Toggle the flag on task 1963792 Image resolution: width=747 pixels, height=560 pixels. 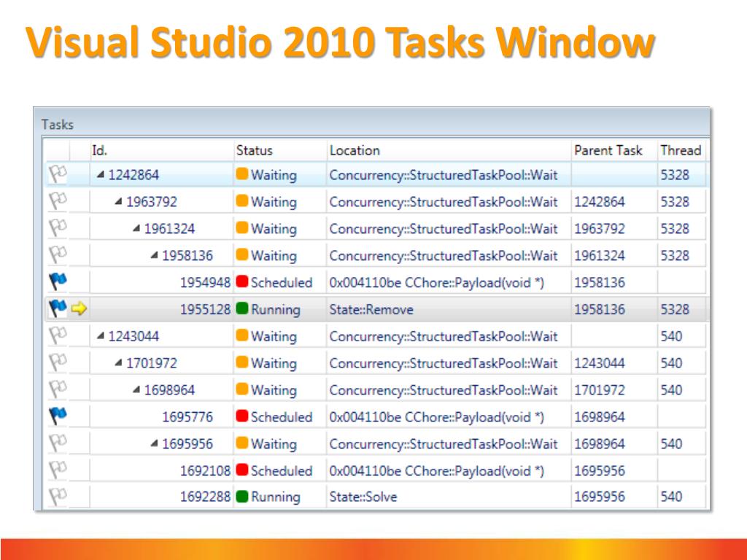(x=58, y=201)
